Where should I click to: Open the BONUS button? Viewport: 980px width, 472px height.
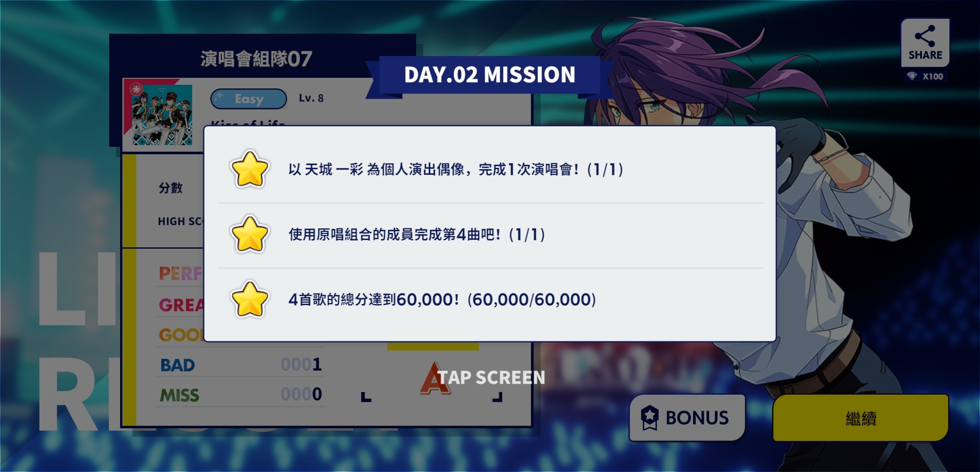point(687,418)
